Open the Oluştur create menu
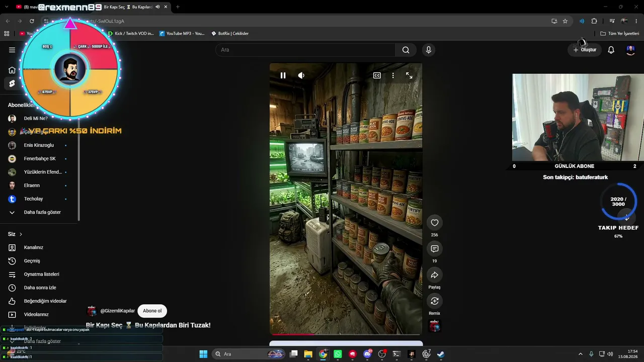Screen dimensions: 644x362 pyautogui.click(x=585, y=50)
